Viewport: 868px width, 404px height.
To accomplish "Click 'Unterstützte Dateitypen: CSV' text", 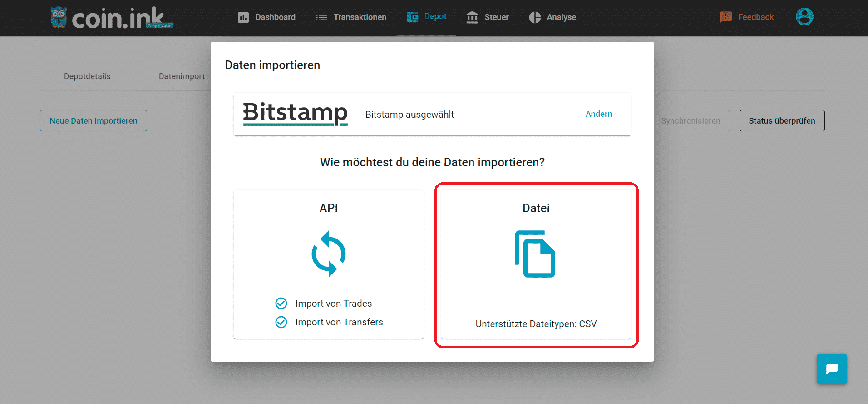I will [x=536, y=324].
